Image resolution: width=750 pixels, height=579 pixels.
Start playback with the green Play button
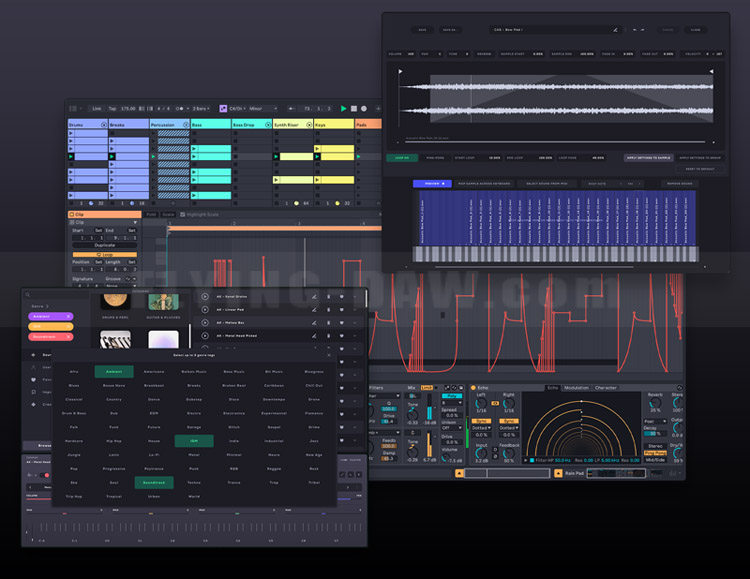[x=343, y=109]
